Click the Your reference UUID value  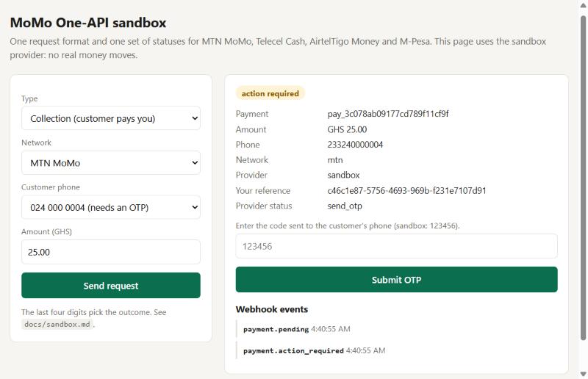coord(406,190)
